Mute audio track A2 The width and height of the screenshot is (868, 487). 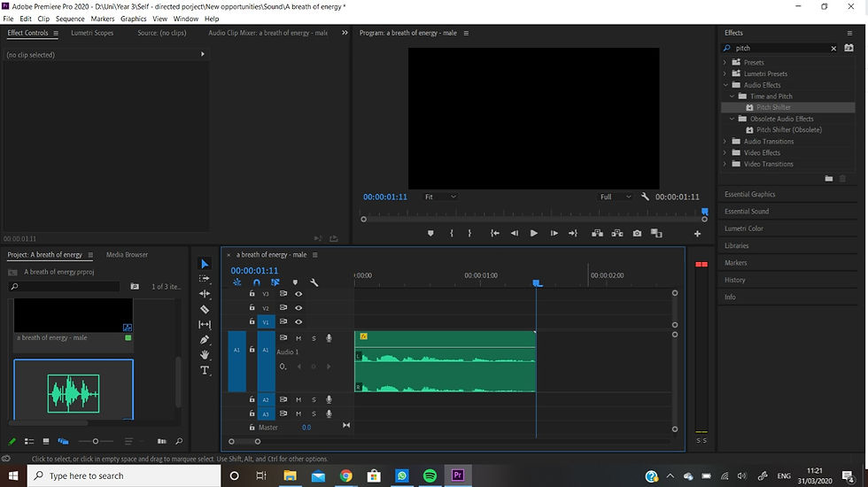tap(298, 399)
